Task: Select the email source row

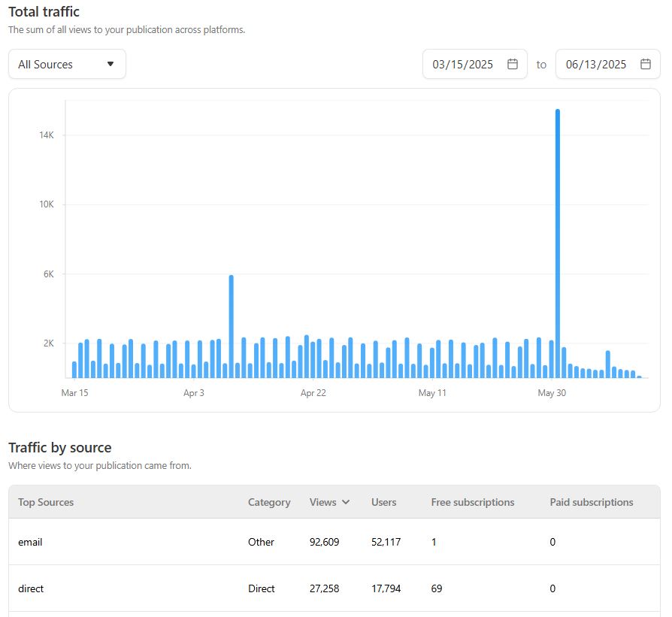Action: pyautogui.click(x=30, y=542)
